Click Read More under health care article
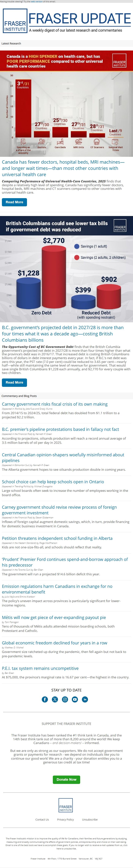This screenshot has height=868, width=133. pyautogui.click(x=14, y=202)
